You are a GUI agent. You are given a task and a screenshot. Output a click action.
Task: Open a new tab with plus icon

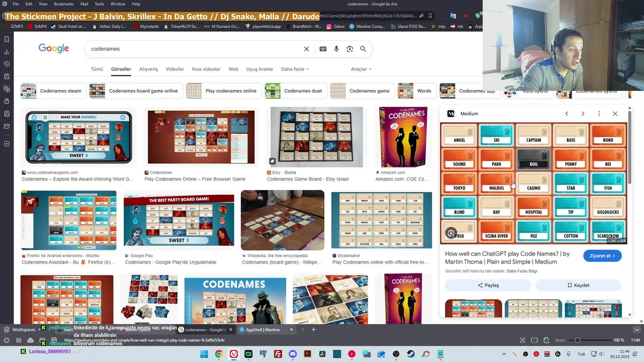[x=313, y=330]
